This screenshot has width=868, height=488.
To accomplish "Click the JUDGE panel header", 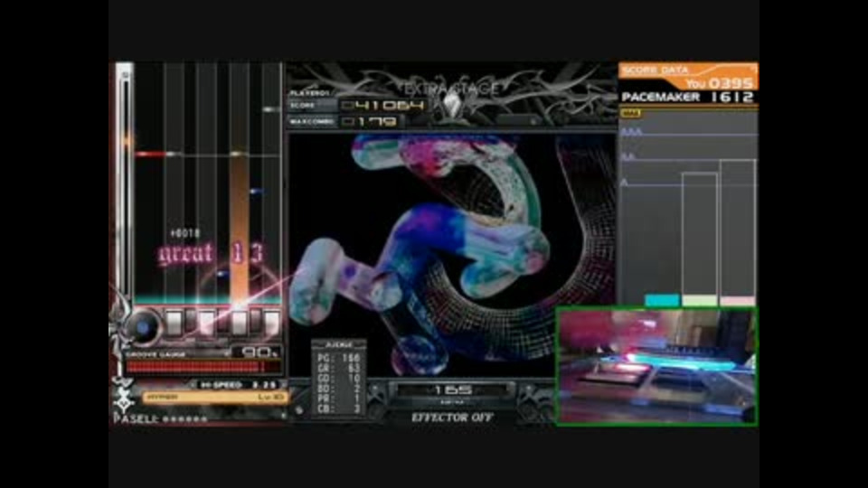I will click(339, 344).
